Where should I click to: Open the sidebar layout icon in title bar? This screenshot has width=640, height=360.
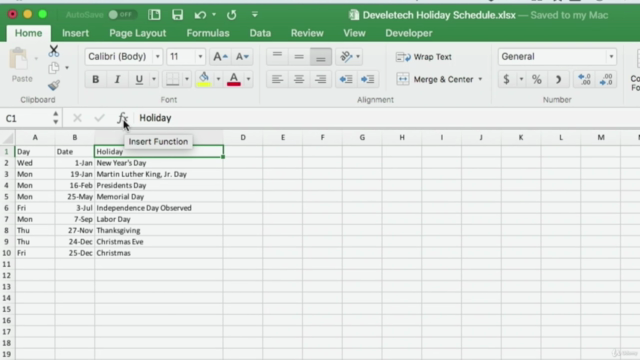coord(154,15)
